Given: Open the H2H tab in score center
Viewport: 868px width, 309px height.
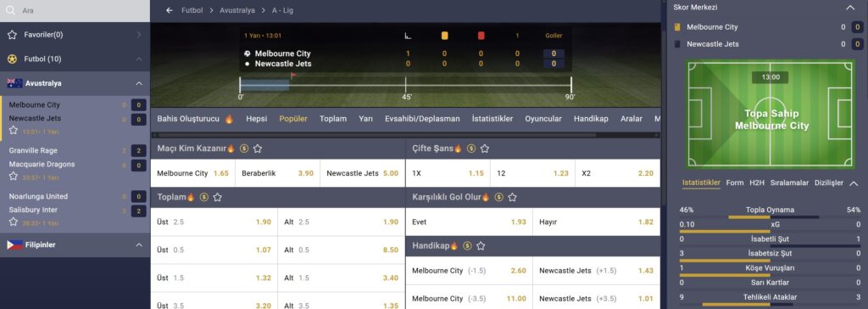Looking at the screenshot, I should pos(757,183).
